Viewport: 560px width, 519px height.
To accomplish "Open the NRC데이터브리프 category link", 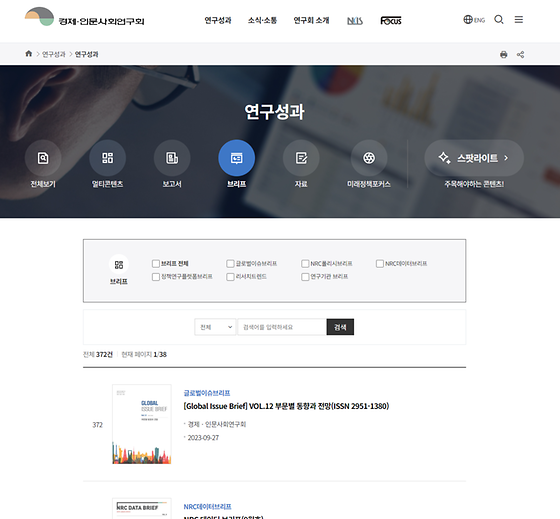I will (x=208, y=506).
